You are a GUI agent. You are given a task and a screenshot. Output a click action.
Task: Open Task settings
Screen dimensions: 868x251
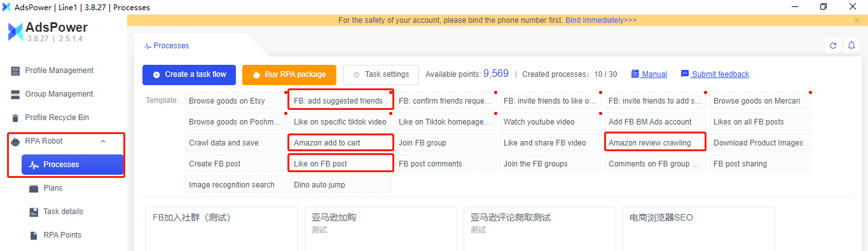click(381, 74)
